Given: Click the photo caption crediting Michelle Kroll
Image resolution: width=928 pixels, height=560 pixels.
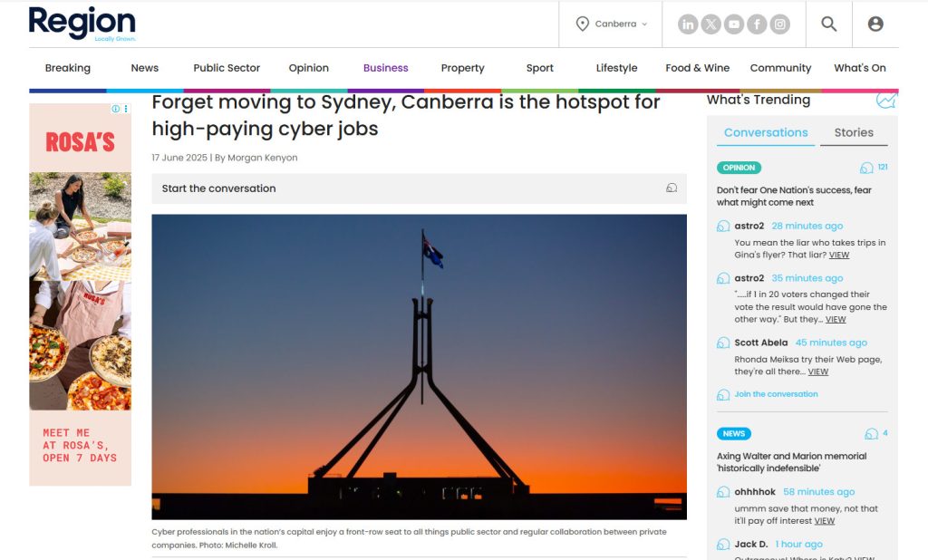Looking at the screenshot, I should coord(409,538).
